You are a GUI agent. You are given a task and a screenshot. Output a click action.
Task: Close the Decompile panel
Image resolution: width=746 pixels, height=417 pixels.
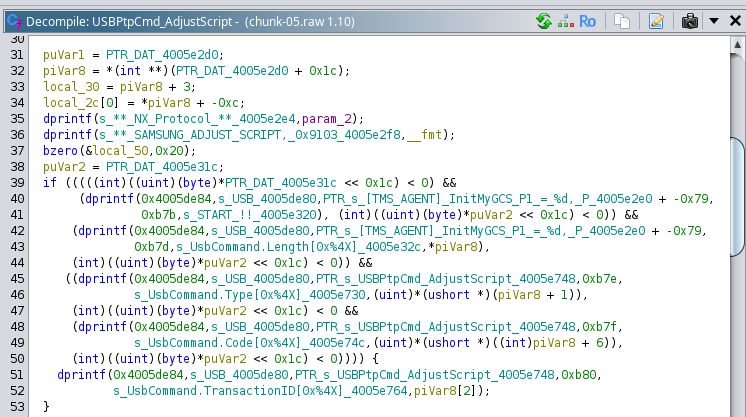coord(735,21)
